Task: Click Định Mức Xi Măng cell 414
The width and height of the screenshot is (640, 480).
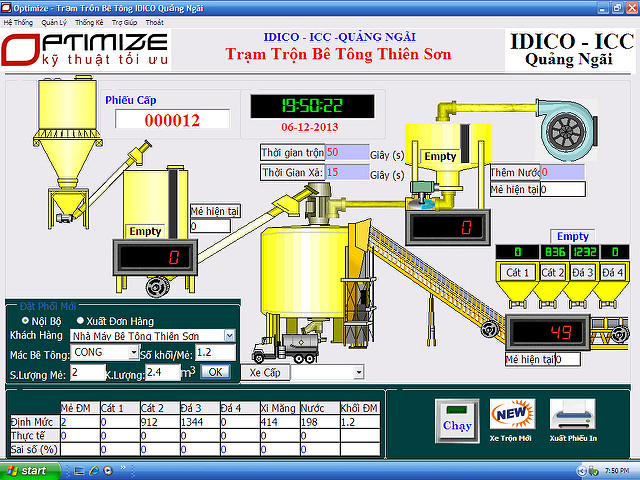Action: pyautogui.click(x=280, y=422)
